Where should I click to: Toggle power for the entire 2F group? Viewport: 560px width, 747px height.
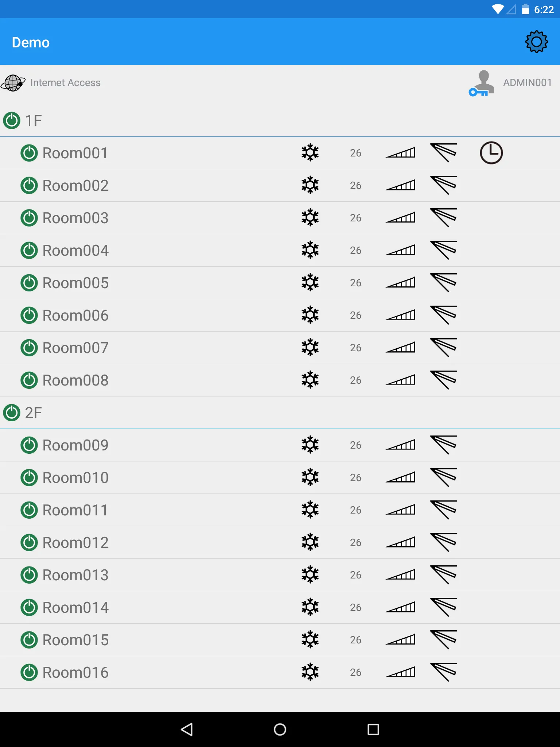[x=12, y=413]
